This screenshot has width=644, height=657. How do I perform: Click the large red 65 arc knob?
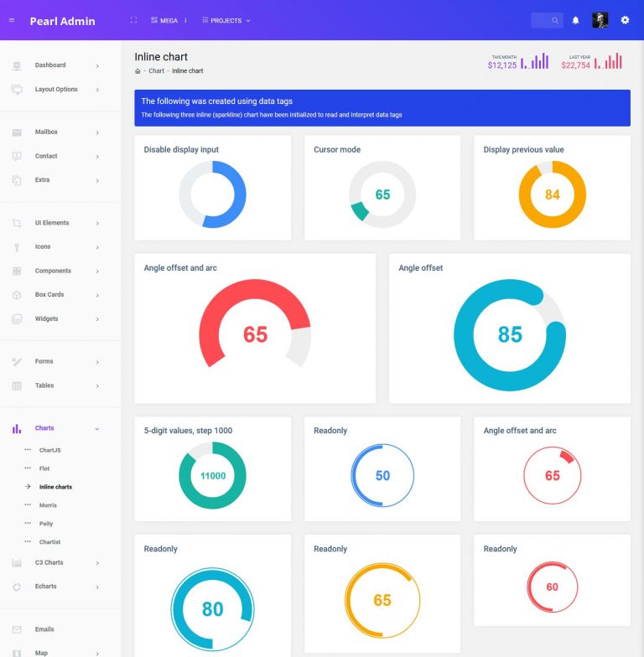click(x=255, y=324)
